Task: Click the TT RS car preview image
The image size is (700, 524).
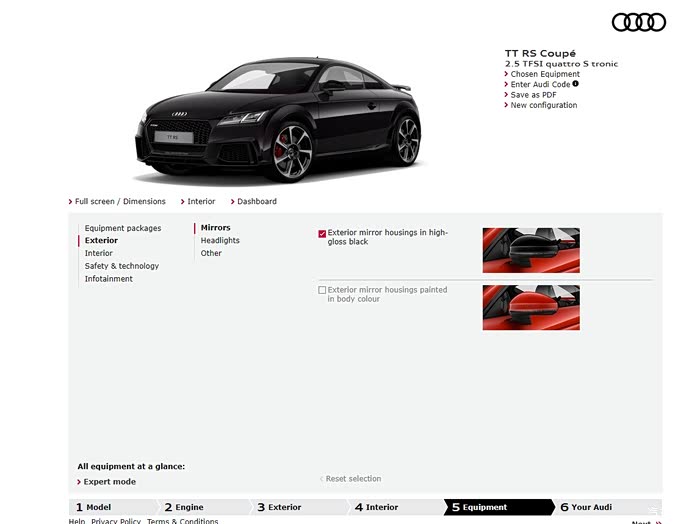Action: click(x=278, y=120)
